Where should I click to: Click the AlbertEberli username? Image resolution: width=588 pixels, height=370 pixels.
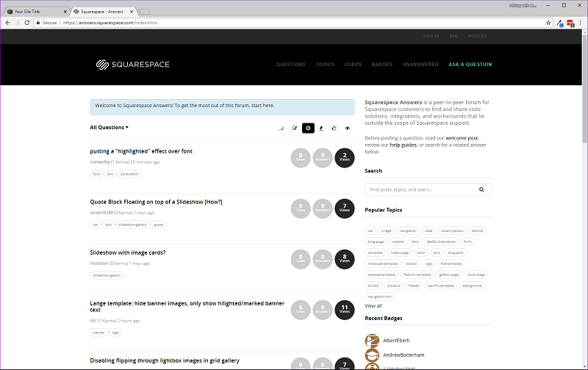coord(396,341)
